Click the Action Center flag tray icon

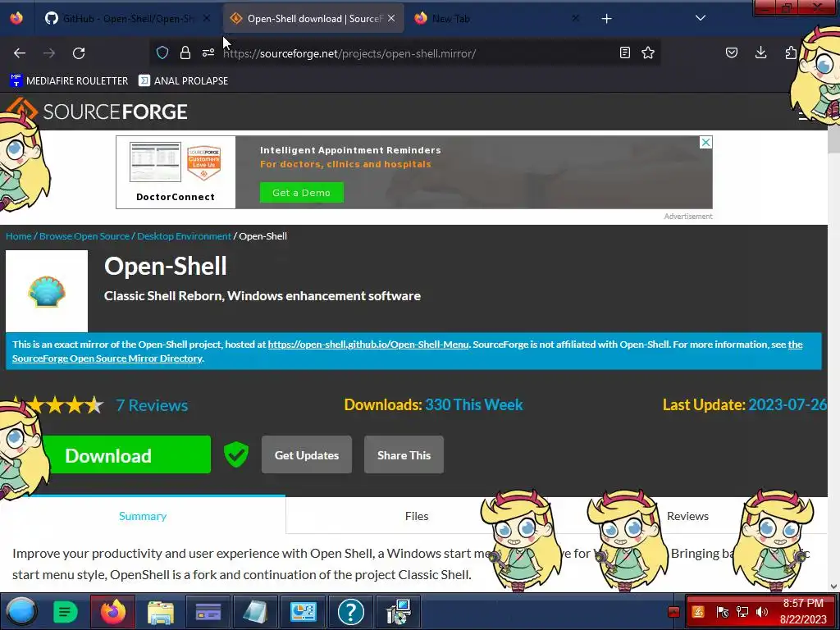(x=722, y=612)
